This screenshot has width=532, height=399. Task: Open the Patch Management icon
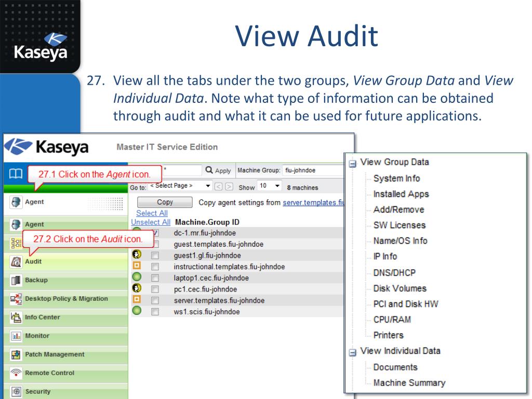tap(16, 354)
